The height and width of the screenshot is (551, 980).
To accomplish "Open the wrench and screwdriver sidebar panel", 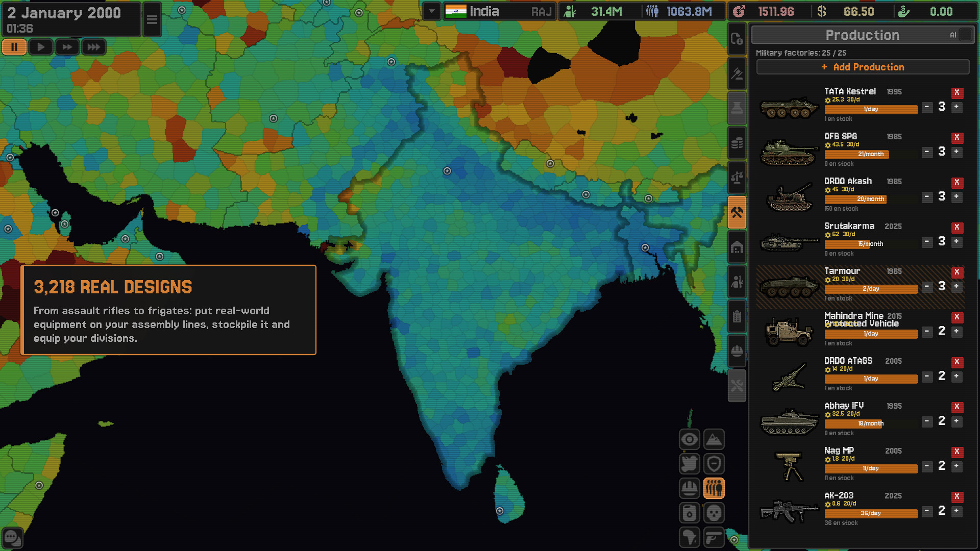I will [737, 386].
